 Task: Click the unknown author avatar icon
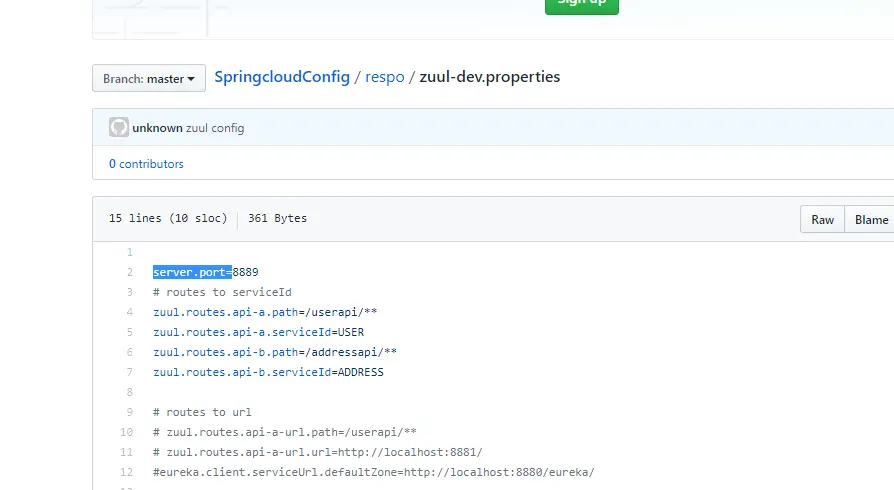[119, 127]
